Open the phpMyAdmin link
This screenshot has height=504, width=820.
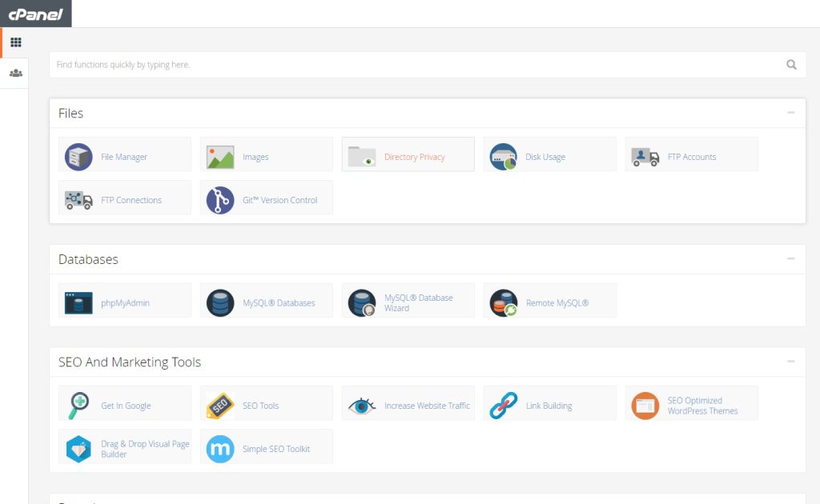click(126, 303)
